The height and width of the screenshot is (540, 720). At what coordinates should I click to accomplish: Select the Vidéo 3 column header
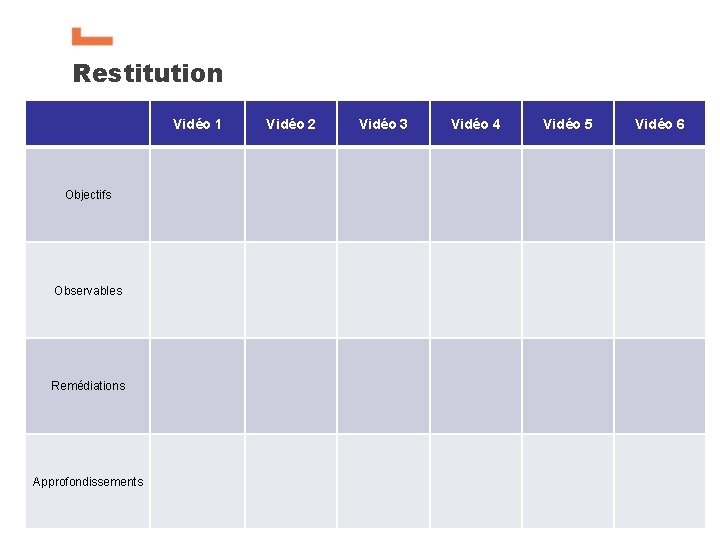point(383,124)
